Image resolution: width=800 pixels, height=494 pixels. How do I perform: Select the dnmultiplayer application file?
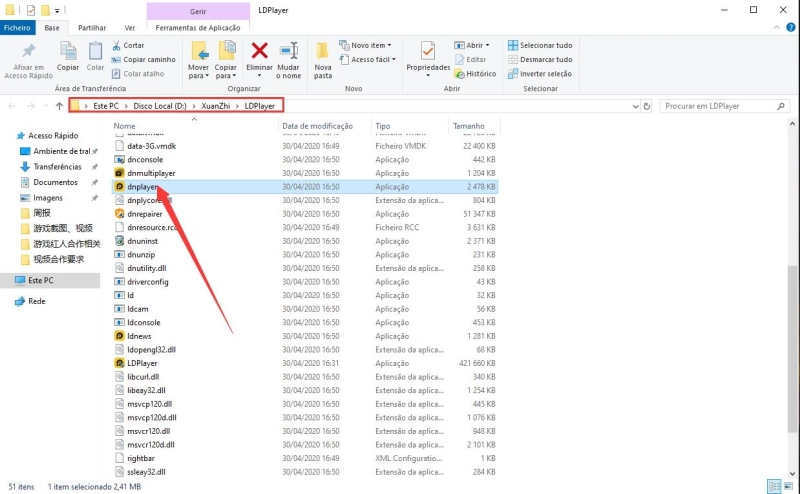[x=151, y=172]
